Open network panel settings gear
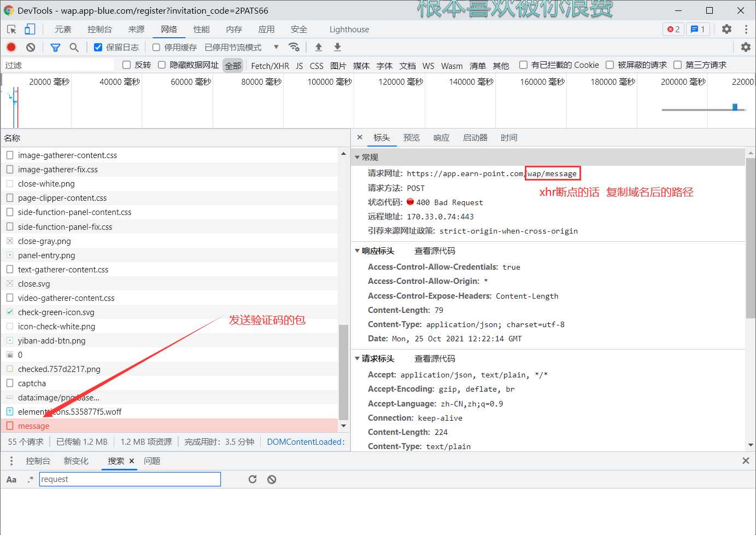Viewport: 756px width, 535px height. click(746, 47)
